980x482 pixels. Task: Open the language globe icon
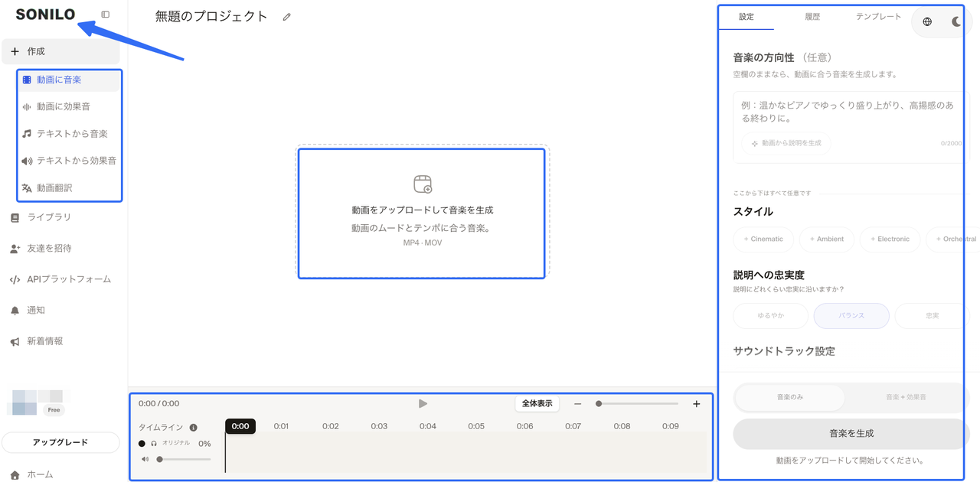927,21
